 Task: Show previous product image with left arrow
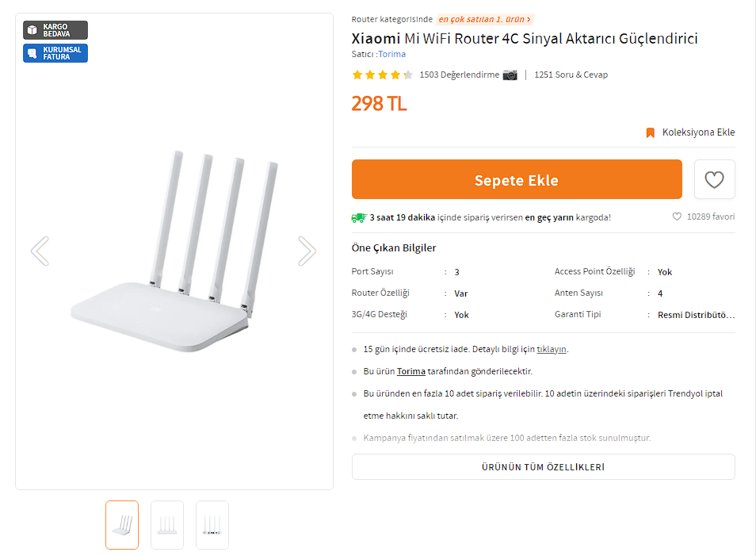pyautogui.click(x=40, y=251)
